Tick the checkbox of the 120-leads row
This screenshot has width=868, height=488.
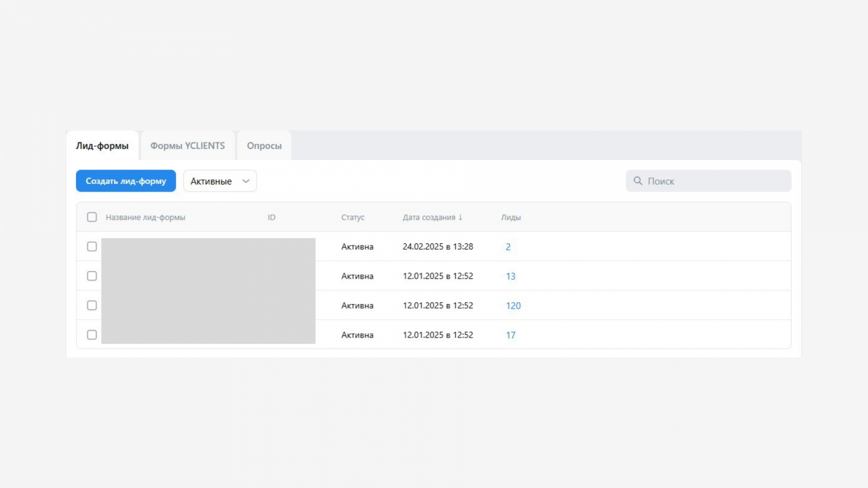tap(92, 305)
